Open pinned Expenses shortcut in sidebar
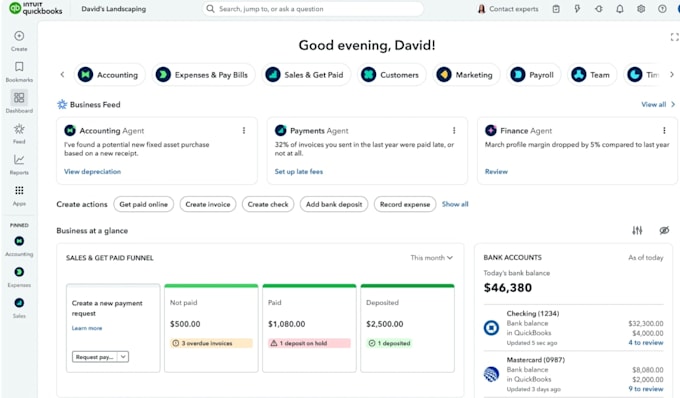The image size is (680, 398). (19, 277)
